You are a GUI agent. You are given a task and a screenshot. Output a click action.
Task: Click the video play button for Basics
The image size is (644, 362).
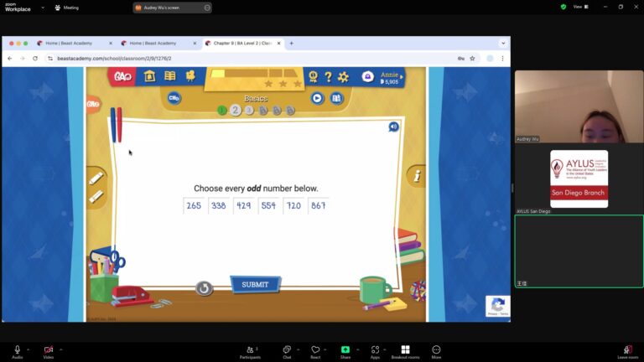click(317, 98)
